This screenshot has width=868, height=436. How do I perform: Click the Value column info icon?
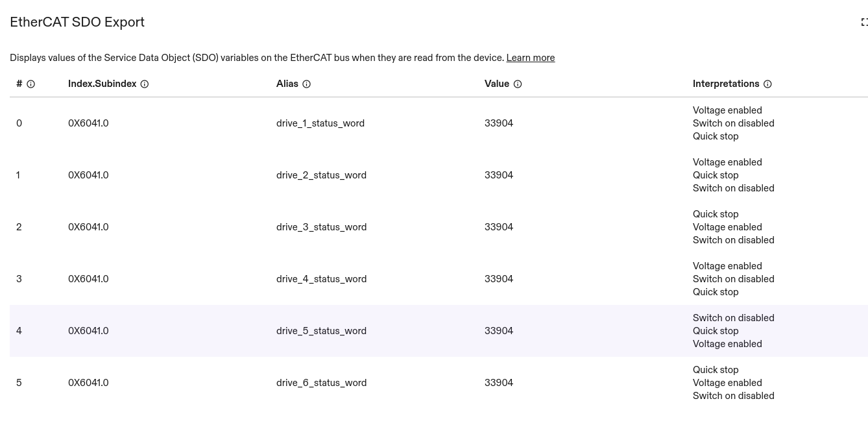pos(518,84)
